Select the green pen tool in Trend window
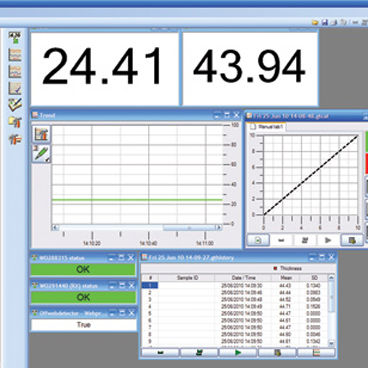Screen dimensions: 368x368 [x=41, y=154]
